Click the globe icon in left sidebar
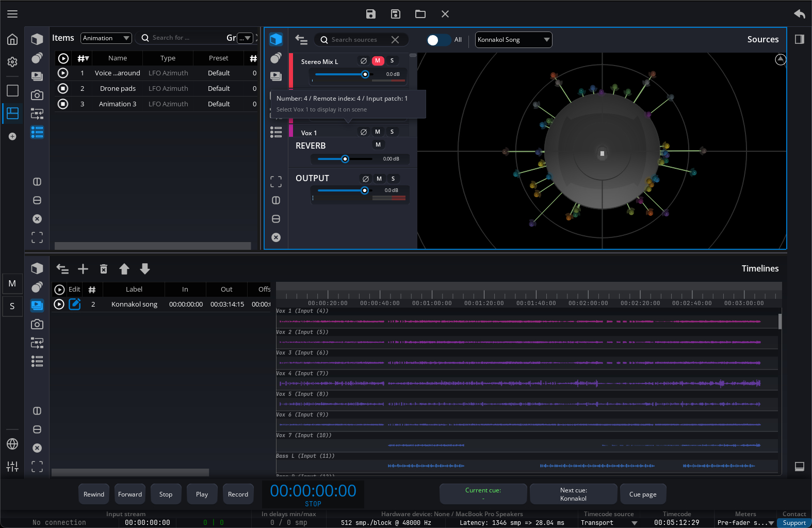 (12, 444)
